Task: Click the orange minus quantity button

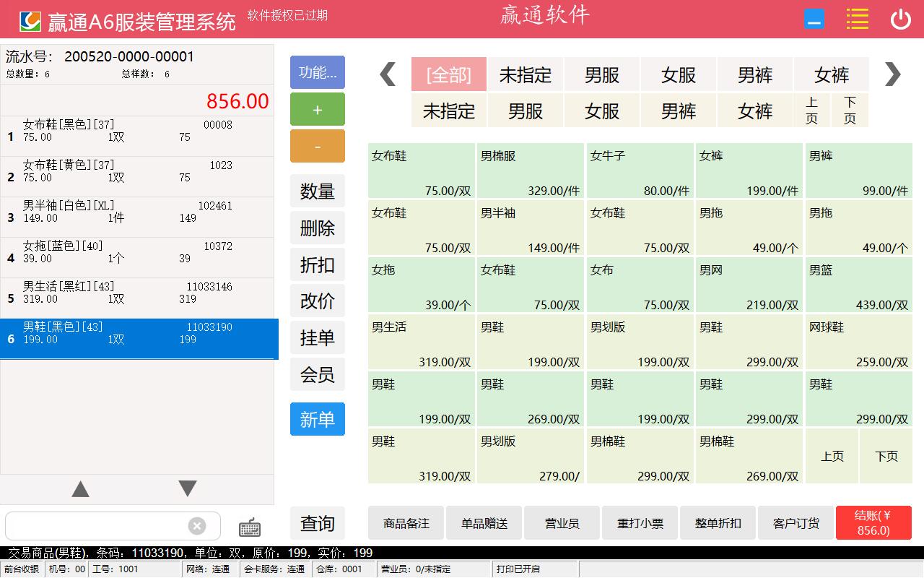Action: 317,147
